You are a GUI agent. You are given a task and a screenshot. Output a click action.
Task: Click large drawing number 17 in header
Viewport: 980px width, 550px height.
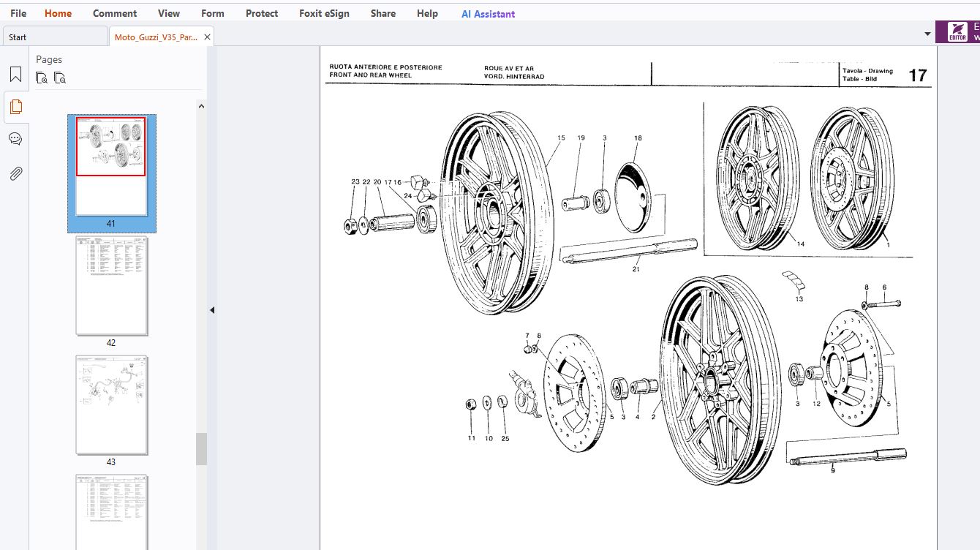pyautogui.click(x=918, y=75)
